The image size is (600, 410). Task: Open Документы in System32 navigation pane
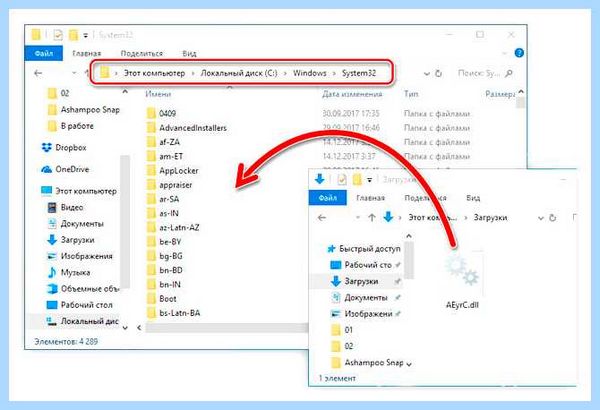[75, 224]
